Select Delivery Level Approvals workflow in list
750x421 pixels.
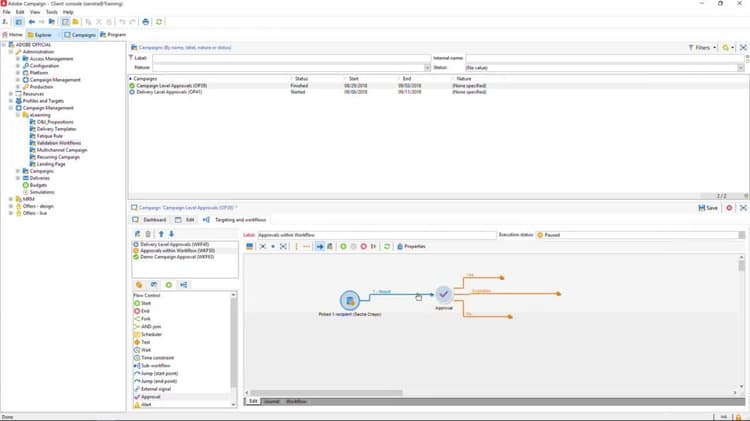[x=175, y=244]
